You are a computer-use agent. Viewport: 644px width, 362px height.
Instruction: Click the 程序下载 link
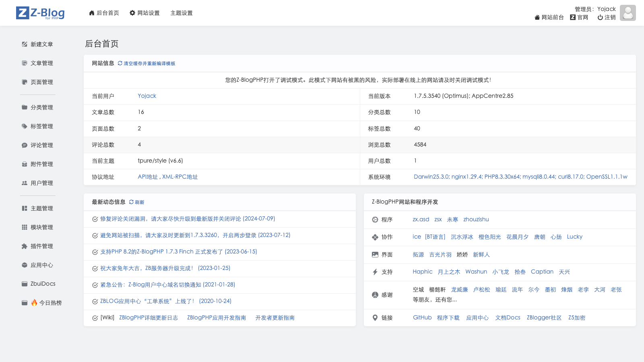point(448,318)
